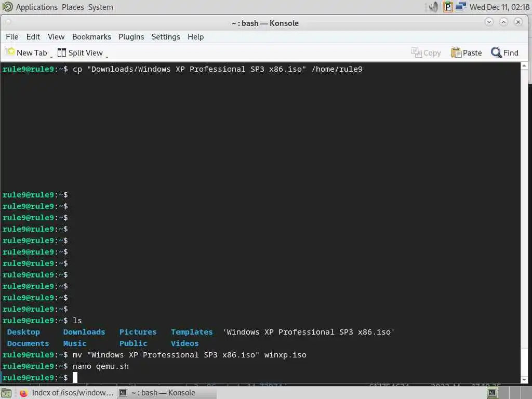The width and height of the screenshot is (532, 399).
Task: Click /home/rule9 in the cp command
Action: tap(337, 69)
